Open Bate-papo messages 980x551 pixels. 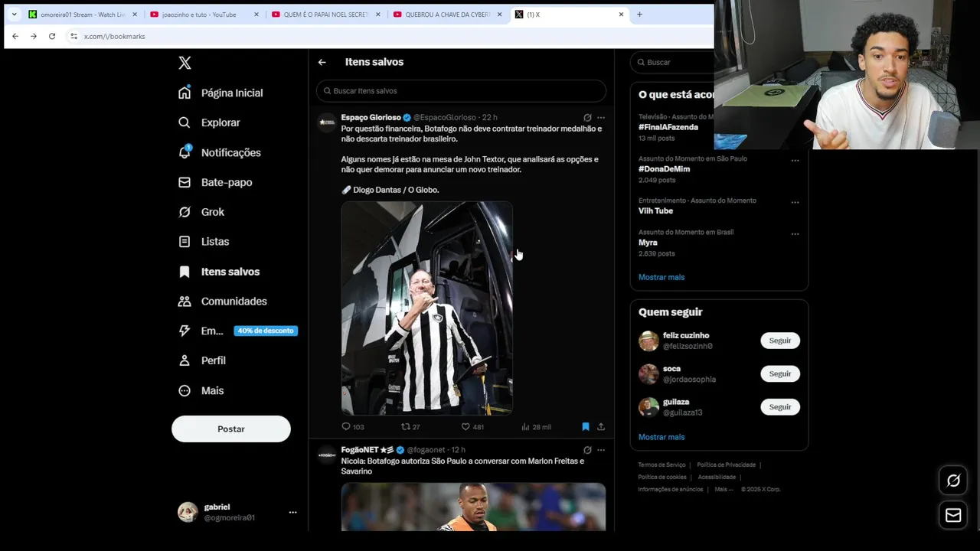[214, 182]
